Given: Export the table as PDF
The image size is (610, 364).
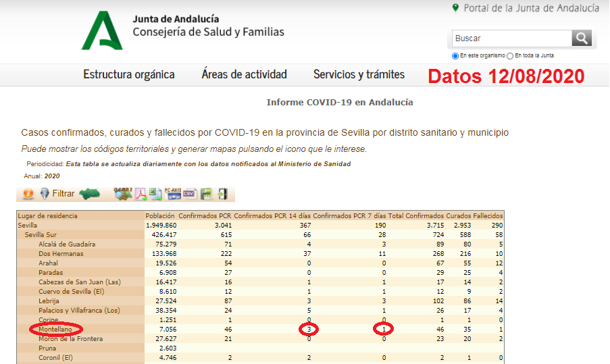Looking at the screenshot, I should pyautogui.click(x=141, y=194).
